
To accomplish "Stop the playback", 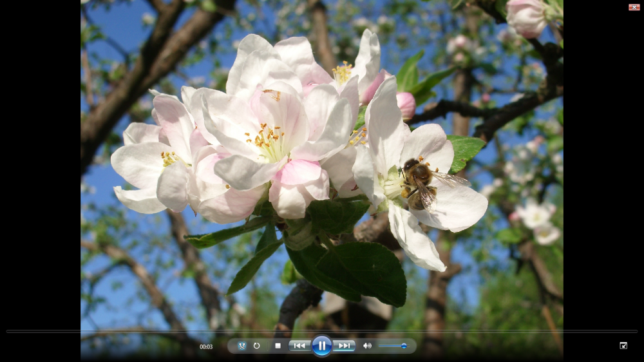I will 278,346.
